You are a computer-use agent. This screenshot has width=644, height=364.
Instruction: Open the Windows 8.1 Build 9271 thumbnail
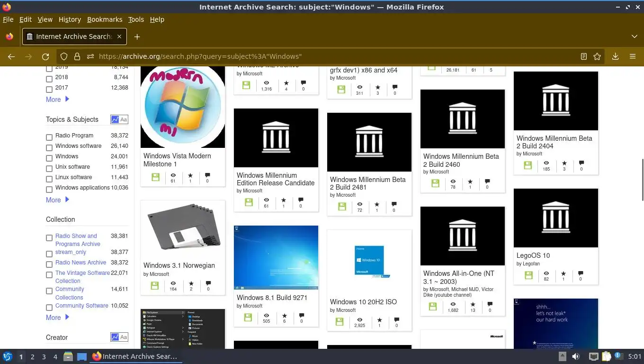coord(276,257)
